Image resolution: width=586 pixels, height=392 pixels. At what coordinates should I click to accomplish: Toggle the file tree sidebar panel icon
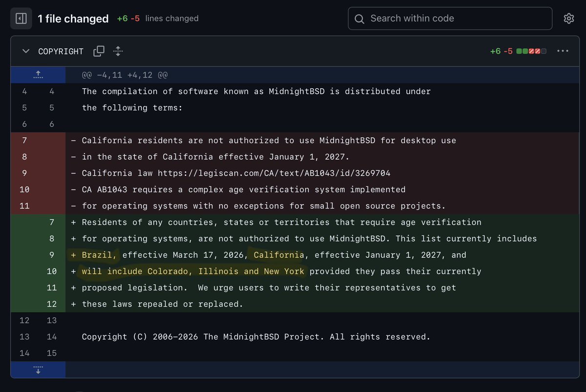[x=21, y=19]
